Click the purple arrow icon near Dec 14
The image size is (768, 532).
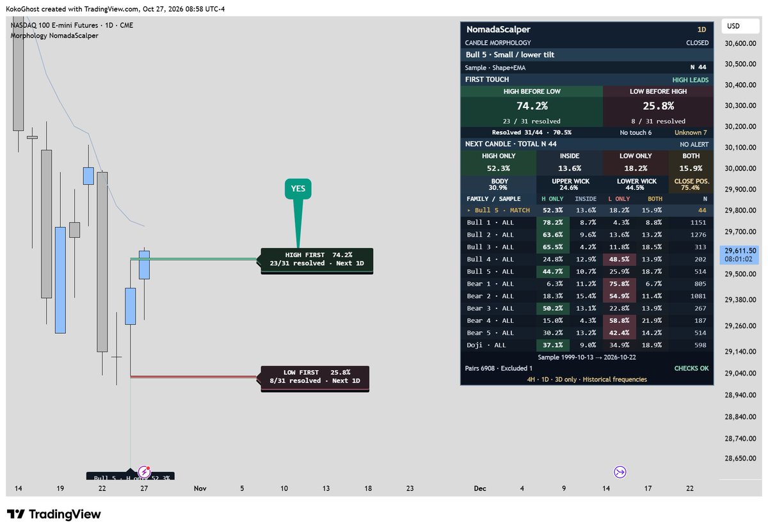point(620,473)
